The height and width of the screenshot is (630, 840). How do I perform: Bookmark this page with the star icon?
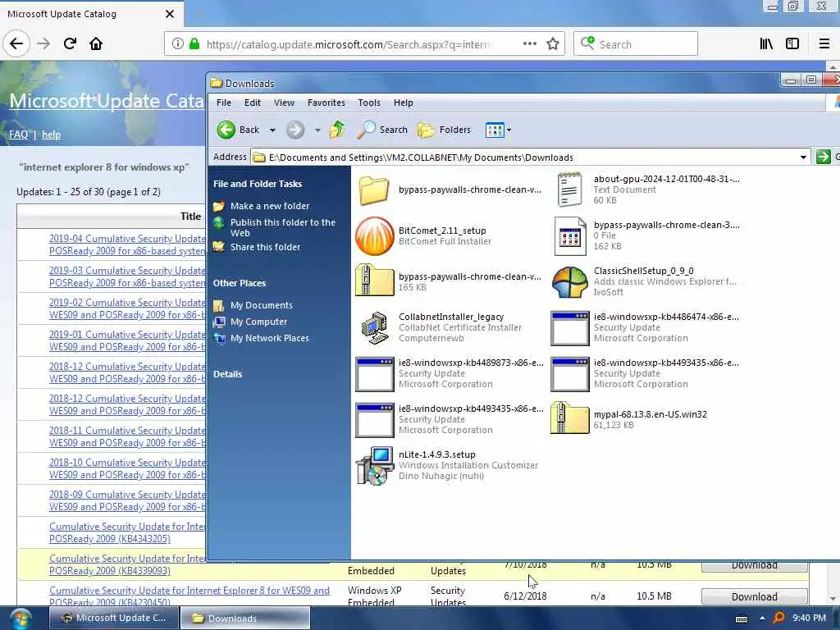[552, 44]
